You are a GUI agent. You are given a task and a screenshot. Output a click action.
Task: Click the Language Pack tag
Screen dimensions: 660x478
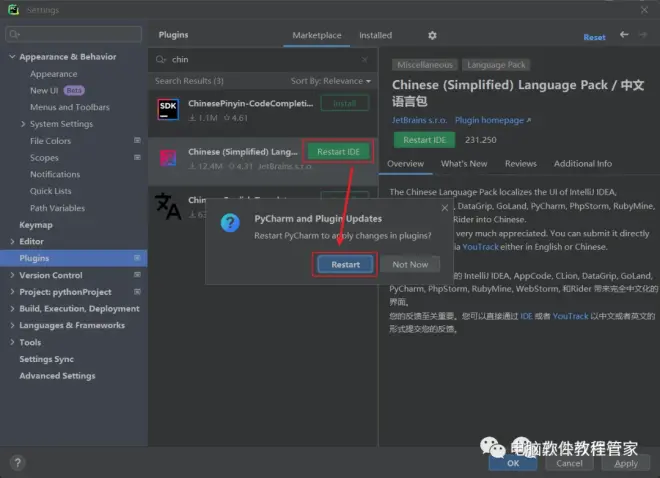pos(496,65)
